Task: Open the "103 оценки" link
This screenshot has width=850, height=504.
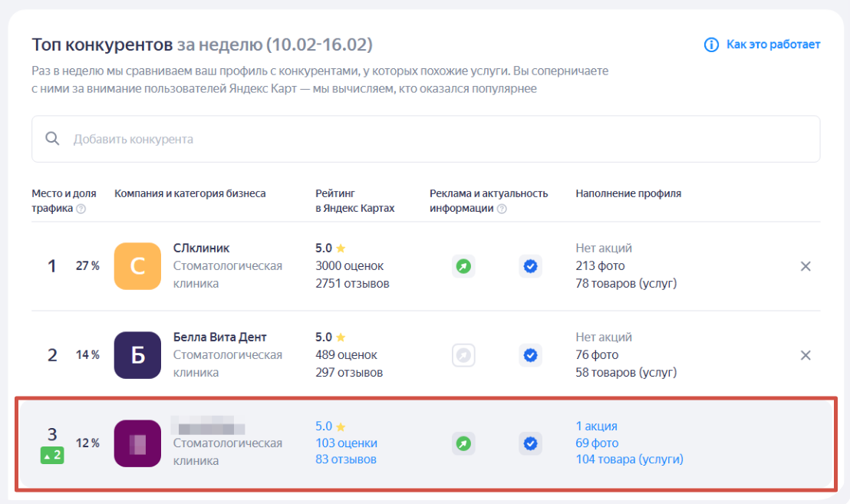Action: [x=347, y=443]
